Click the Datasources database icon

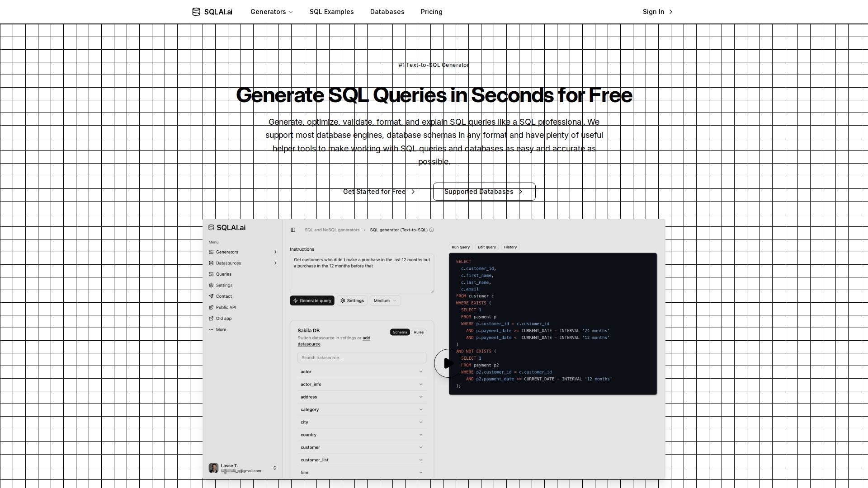pos(211,263)
